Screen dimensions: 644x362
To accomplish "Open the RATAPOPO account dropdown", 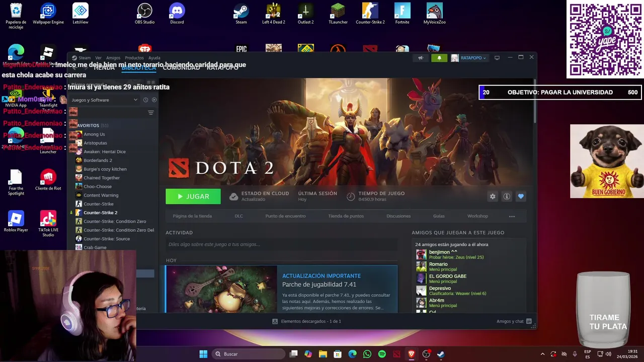I will click(x=468, y=58).
